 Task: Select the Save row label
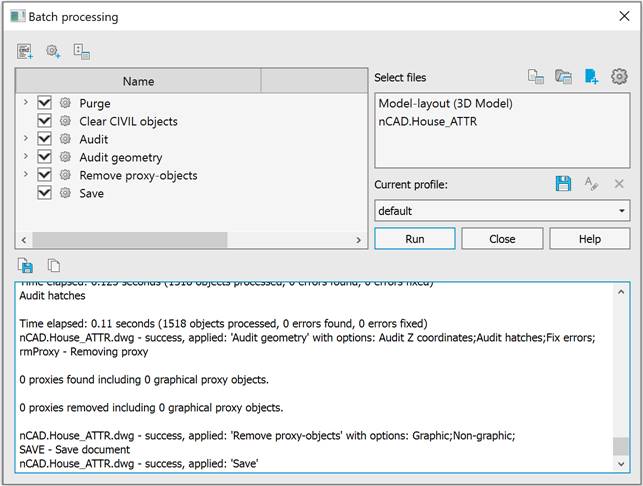click(91, 193)
